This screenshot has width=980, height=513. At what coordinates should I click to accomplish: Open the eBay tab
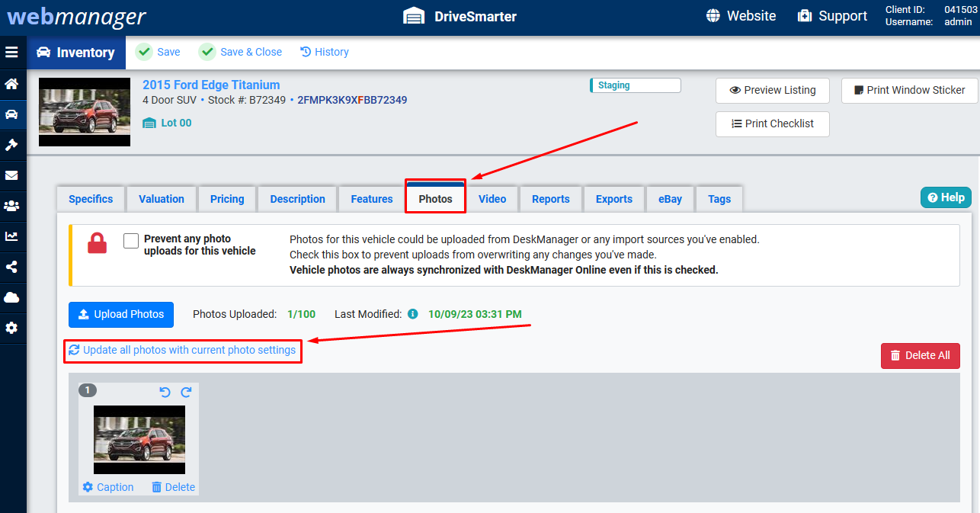pyautogui.click(x=669, y=198)
